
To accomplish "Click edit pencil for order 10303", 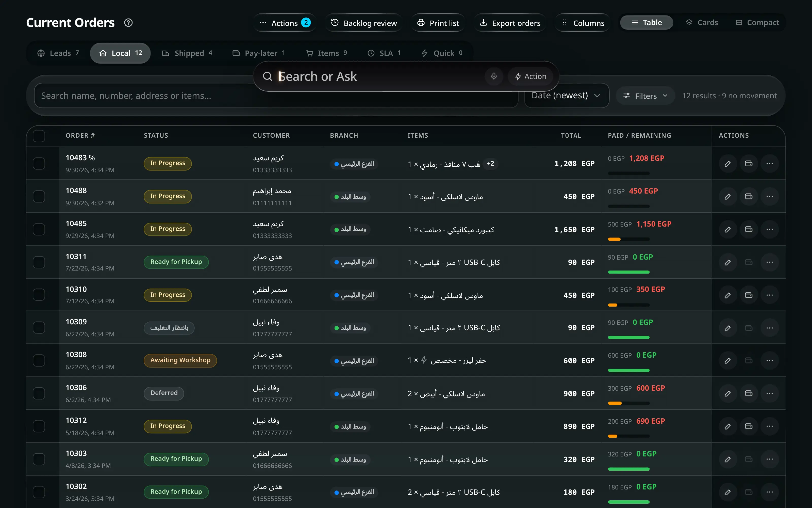I will pyautogui.click(x=727, y=459).
